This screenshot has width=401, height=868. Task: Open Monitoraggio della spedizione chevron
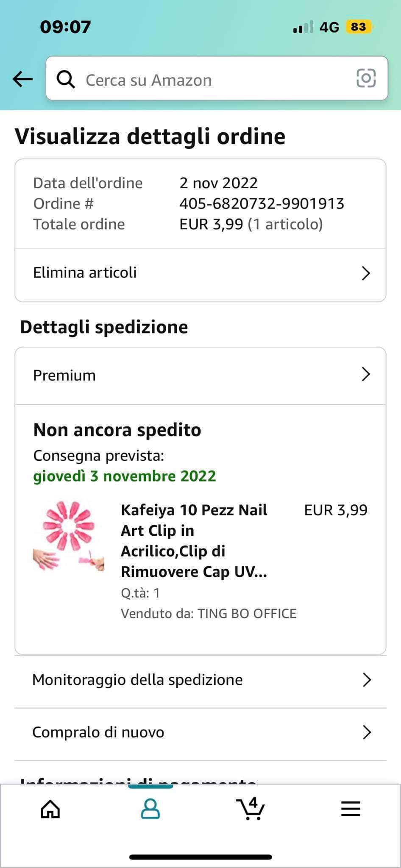(x=367, y=680)
